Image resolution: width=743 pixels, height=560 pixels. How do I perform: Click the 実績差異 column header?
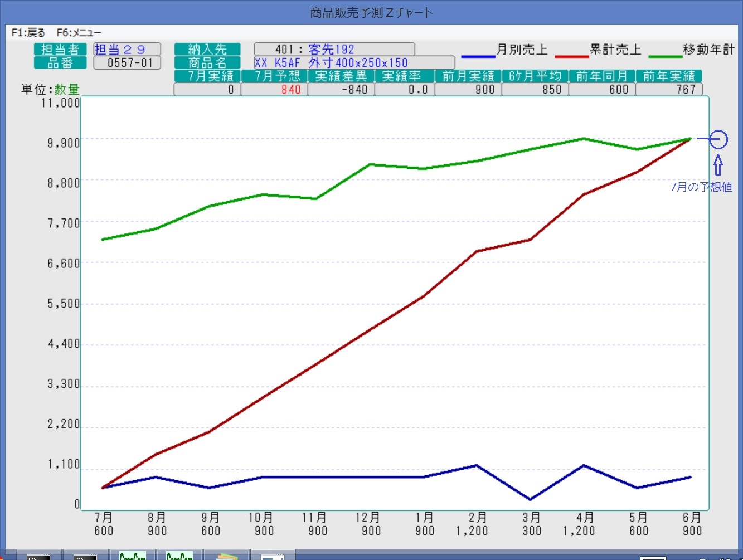(341, 76)
